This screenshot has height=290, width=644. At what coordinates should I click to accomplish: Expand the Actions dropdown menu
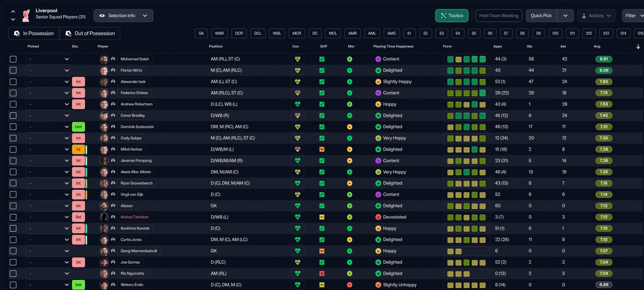pyautogui.click(x=596, y=16)
